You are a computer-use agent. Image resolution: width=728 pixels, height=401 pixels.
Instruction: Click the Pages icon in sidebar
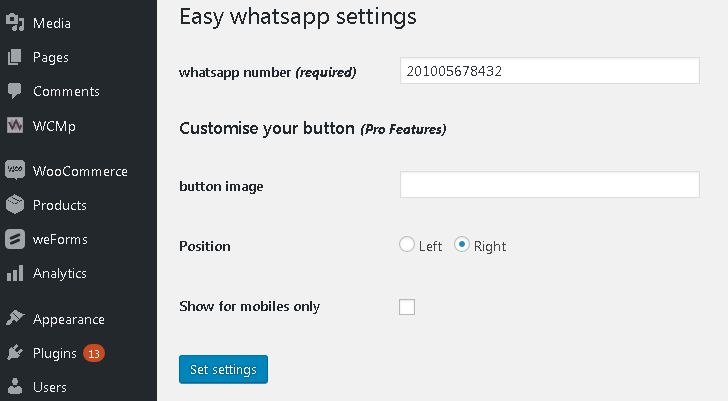(x=15, y=57)
